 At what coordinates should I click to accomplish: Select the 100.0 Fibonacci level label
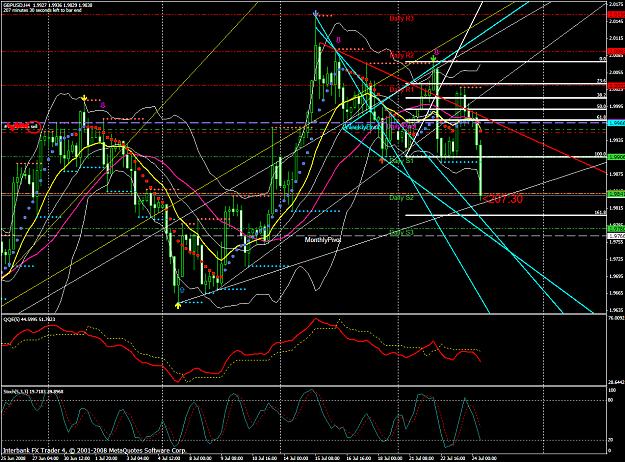click(x=600, y=154)
